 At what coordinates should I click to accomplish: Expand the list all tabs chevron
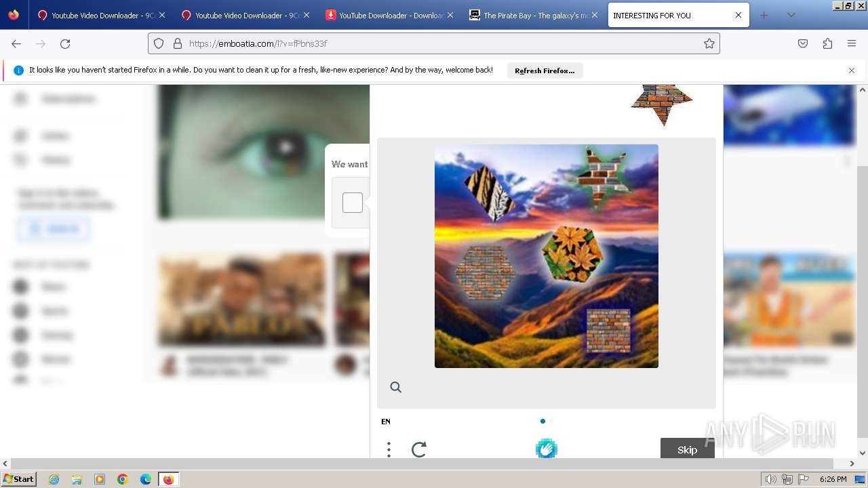(791, 15)
